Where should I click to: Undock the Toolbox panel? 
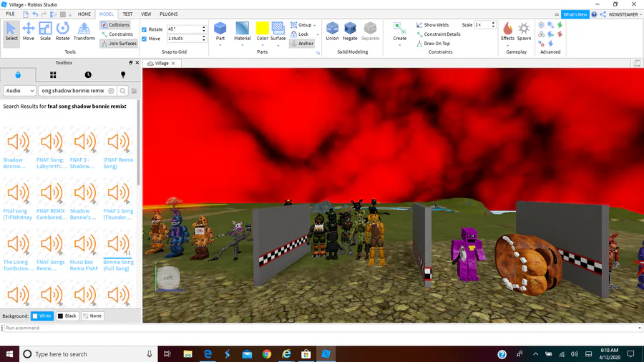[131, 63]
